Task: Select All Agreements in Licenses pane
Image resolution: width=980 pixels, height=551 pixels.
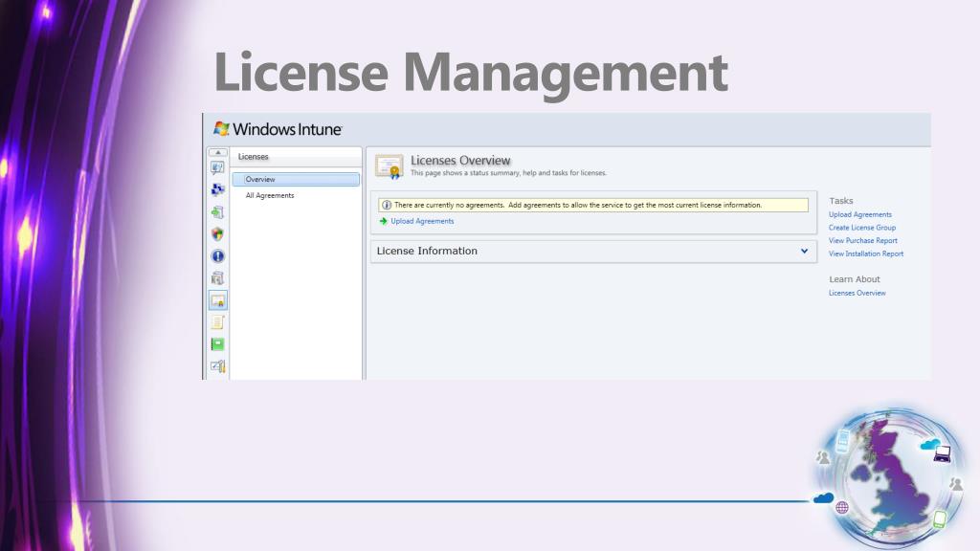Action: [x=269, y=195]
